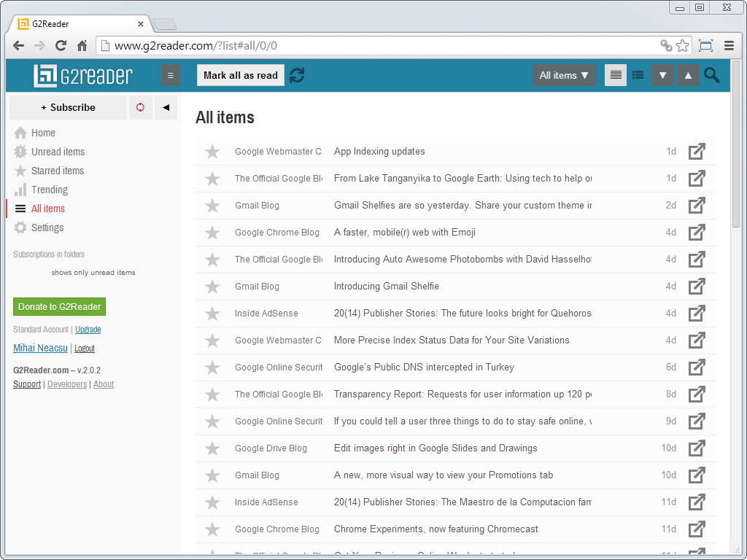747x560 pixels.
Task: Open Maestro de la Computacion external link
Action: click(x=697, y=502)
